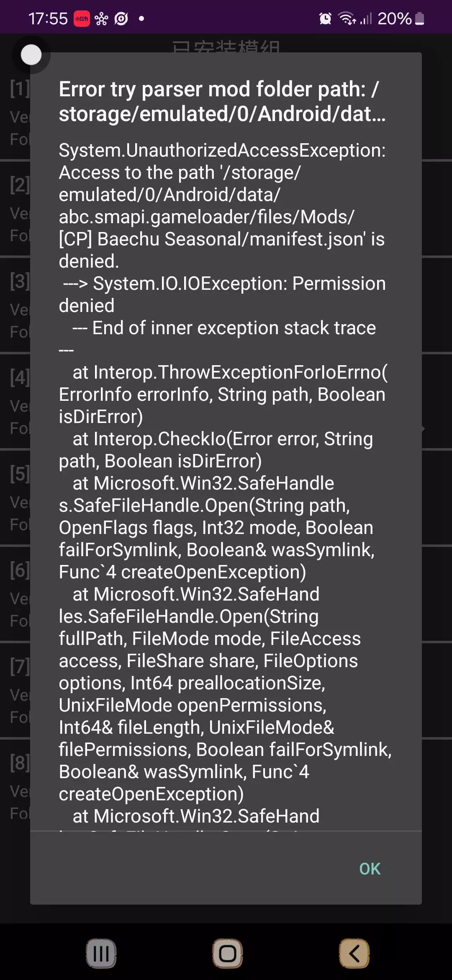Select mod entry [8] in the list
This screenshot has height=980, width=452.
tap(17, 787)
